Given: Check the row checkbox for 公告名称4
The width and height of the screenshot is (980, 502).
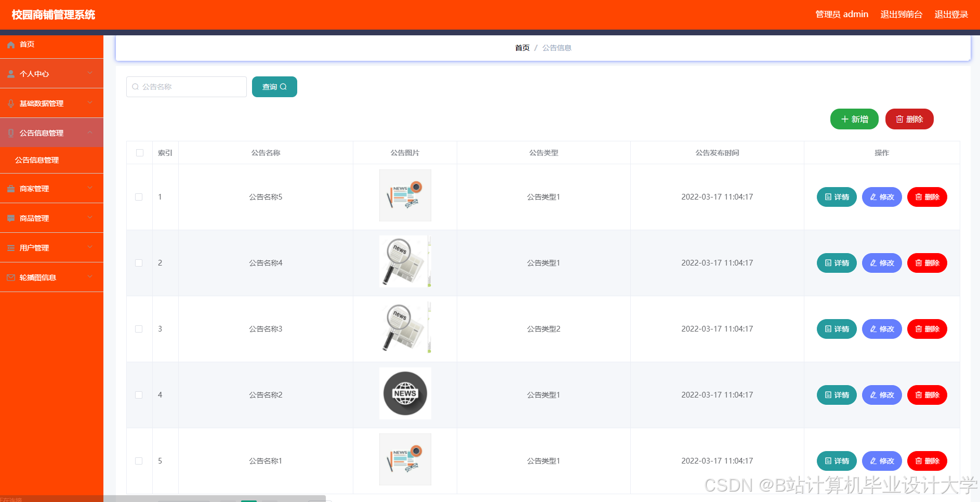Looking at the screenshot, I should click(x=139, y=263).
